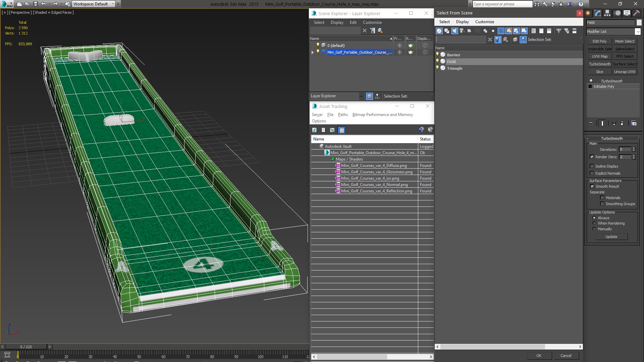Redo the last scene operation
Viewport: 644px width, 362px height.
(55, 4)
